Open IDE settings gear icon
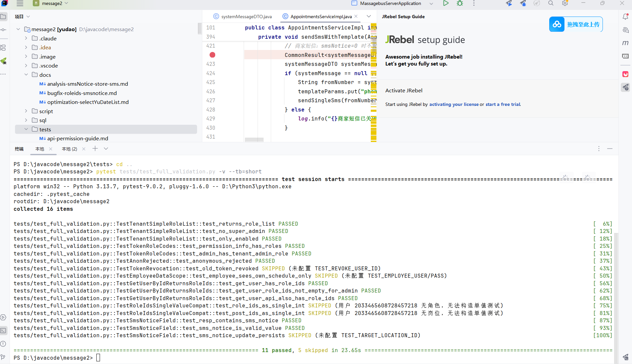Image resolution: width=632 pixels, height=364 pixels. click(565, 3)
